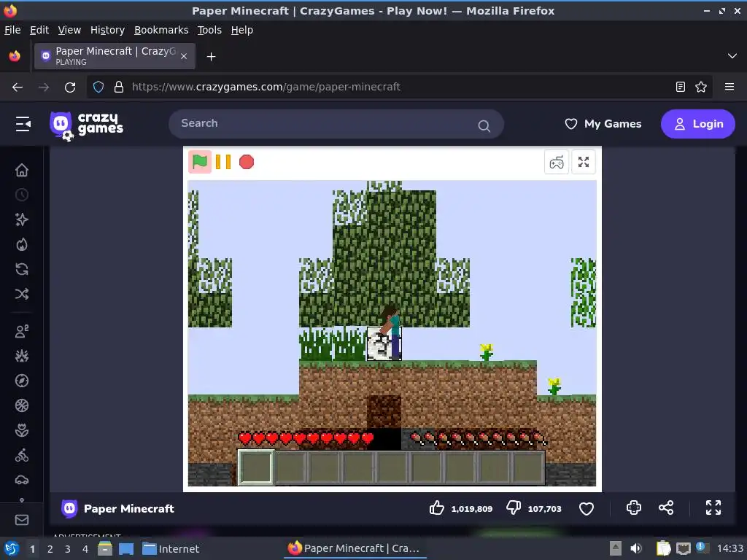Screen dimensions: 747x560
Task: Click the volume speaker tray icon
Action: [635, 548]
